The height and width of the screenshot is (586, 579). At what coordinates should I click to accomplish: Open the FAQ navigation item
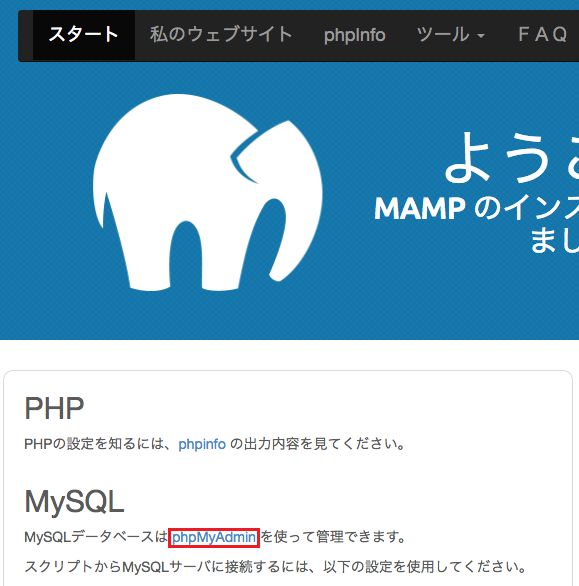tap(542, 35)
